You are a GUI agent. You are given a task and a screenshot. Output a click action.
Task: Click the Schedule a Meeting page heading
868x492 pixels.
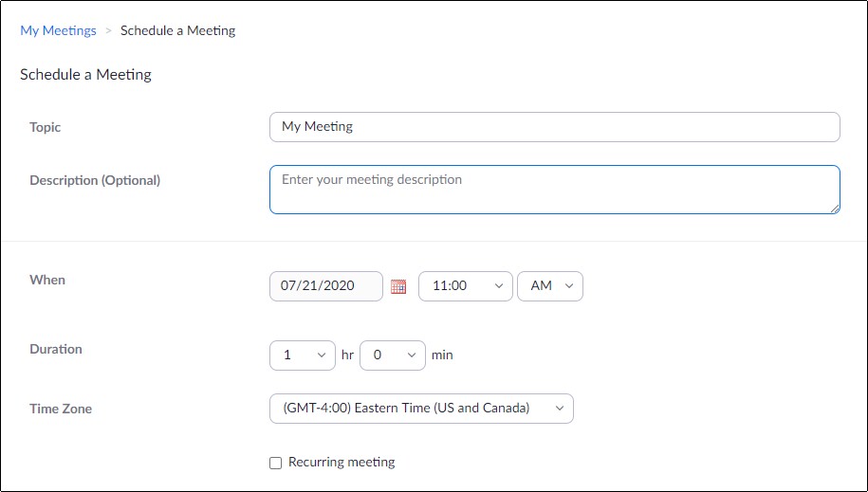tap(85, 74)
